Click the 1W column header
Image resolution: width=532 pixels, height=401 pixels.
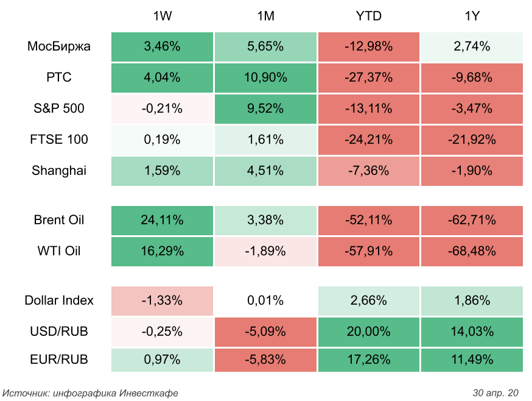(x=162, y=16)
